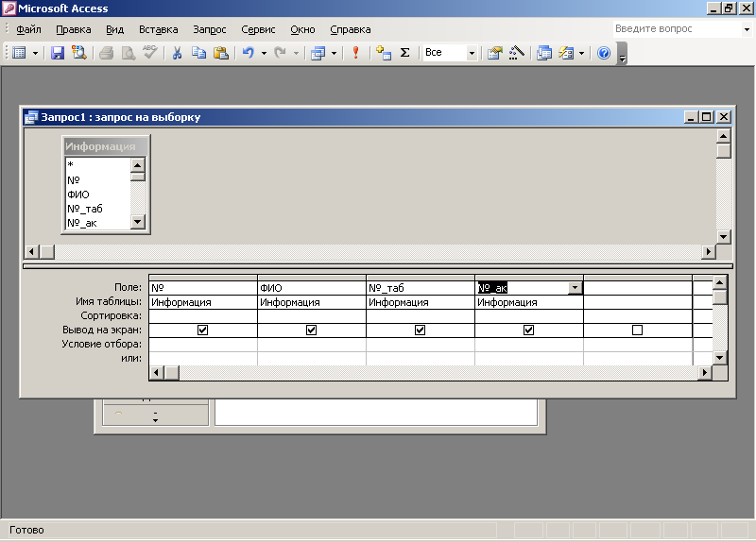The width and height of the screenshot is (756, 542).
Task: Click the Build expression wand icon
Action: tap(516, 53)
